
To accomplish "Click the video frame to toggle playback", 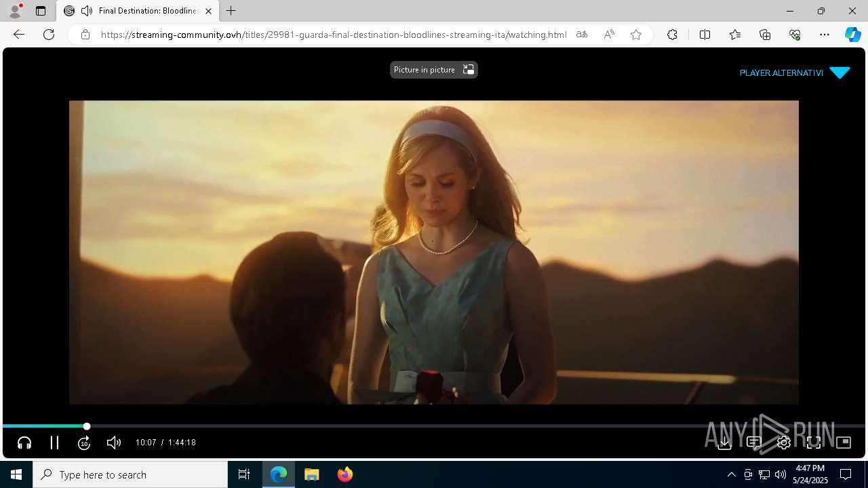I will coord(434,252).
